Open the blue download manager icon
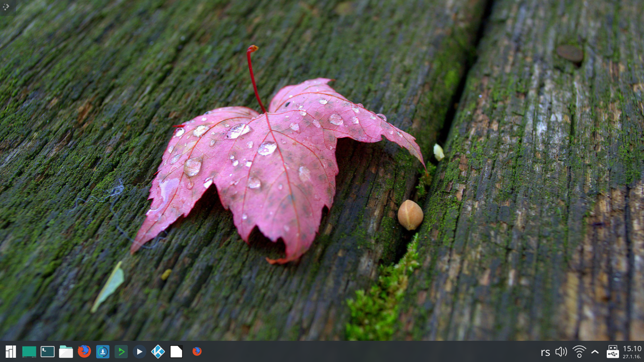Image resolution: width=644 pixels, height=362 pixels. [x=103, y=352]
